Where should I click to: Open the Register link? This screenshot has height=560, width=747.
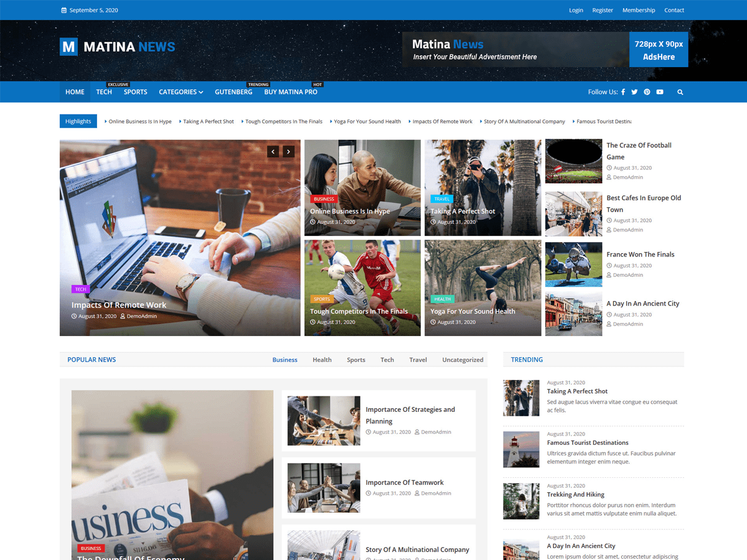tap(603, 10)
